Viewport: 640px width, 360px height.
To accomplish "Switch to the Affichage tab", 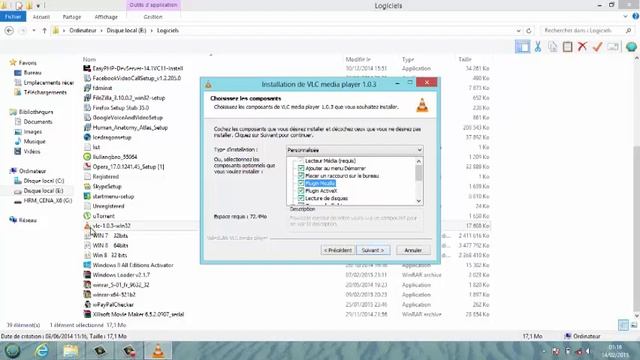I will pos(106,17).
